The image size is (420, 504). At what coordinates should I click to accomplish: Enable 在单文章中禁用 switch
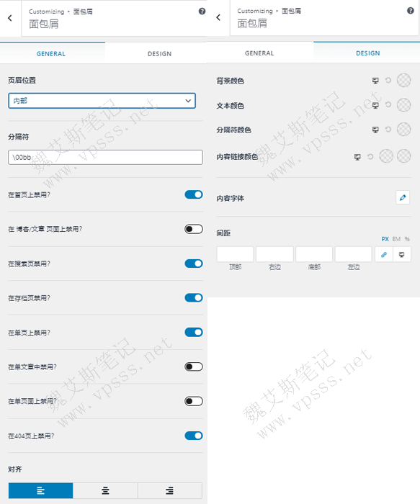coord(194,366)
